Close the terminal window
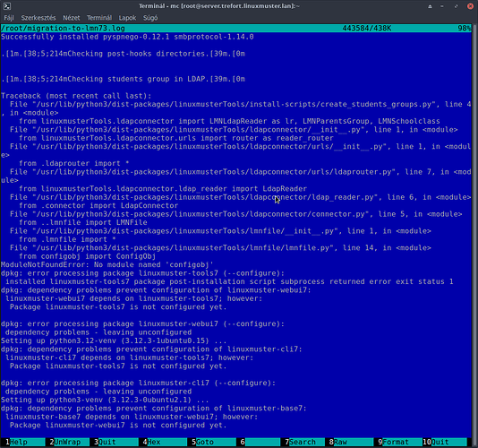 pyautogui.click(x=470, y=6)
